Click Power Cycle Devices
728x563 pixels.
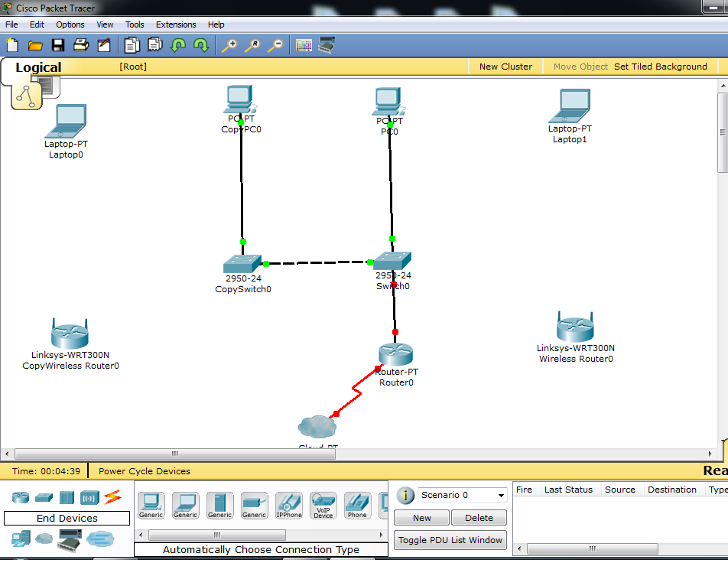click(145, 471)
